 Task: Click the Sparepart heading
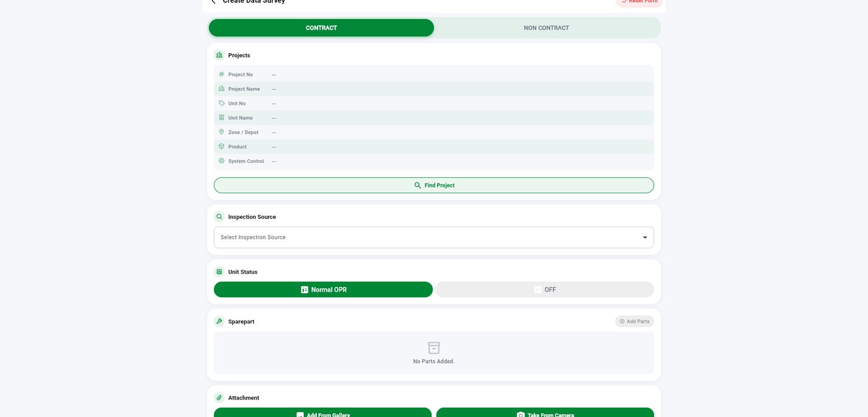coord(241,322)
